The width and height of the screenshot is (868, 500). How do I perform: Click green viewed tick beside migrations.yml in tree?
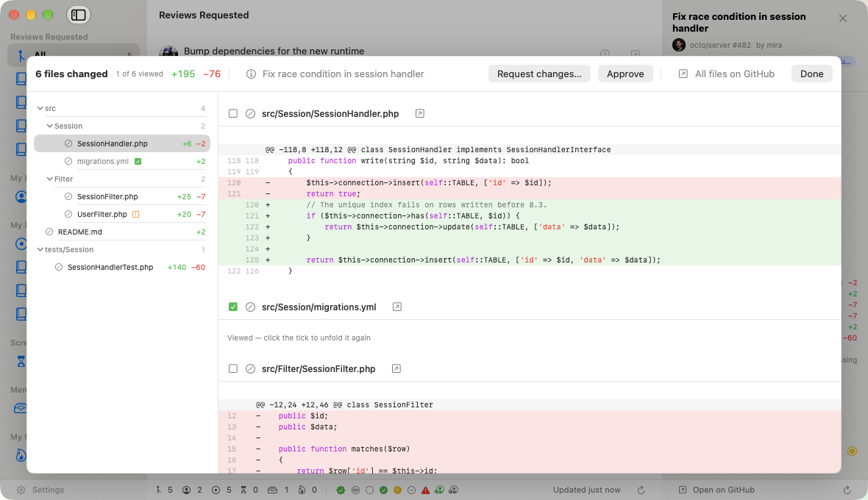click(x=138, y=162)
